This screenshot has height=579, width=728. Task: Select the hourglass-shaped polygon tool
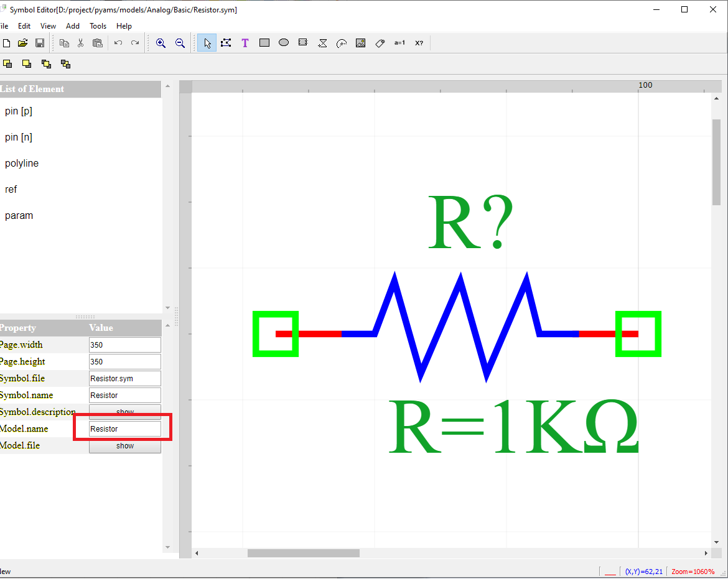tap(322, 43)
